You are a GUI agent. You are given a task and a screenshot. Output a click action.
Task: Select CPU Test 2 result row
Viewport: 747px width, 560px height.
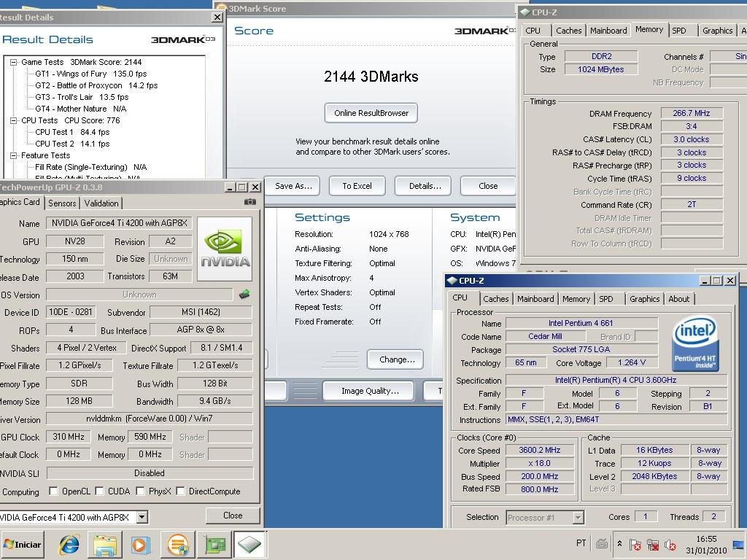[x=72, y=144]
